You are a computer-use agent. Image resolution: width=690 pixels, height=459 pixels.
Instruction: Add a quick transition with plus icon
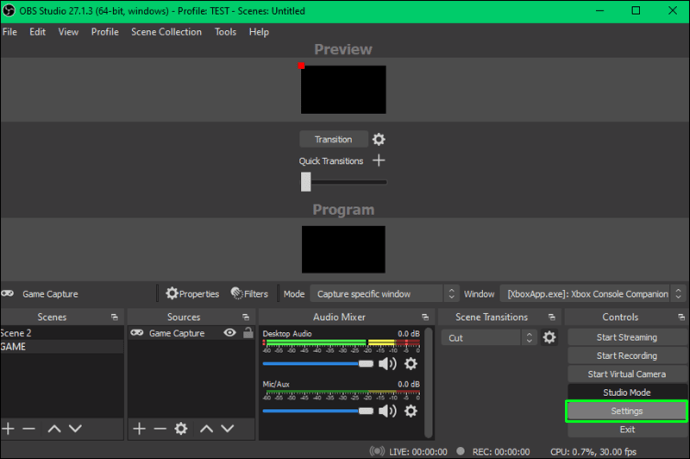(x=378, y=161)
